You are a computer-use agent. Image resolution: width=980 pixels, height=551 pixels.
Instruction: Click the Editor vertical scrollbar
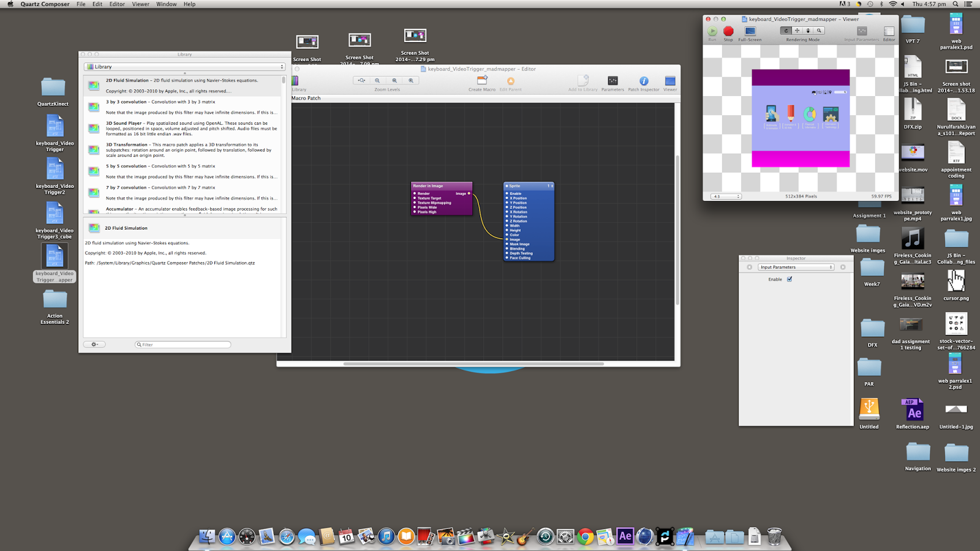click(x=677, y=230)
